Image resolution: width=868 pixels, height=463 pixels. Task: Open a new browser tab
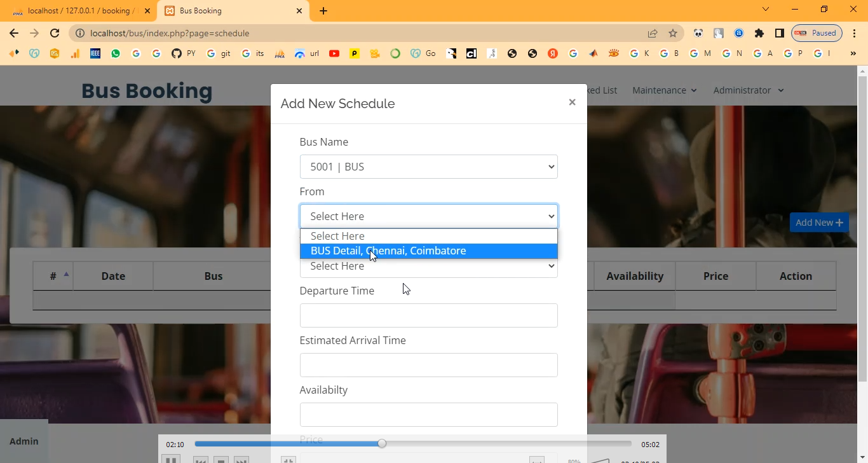(x=323, y=11)
